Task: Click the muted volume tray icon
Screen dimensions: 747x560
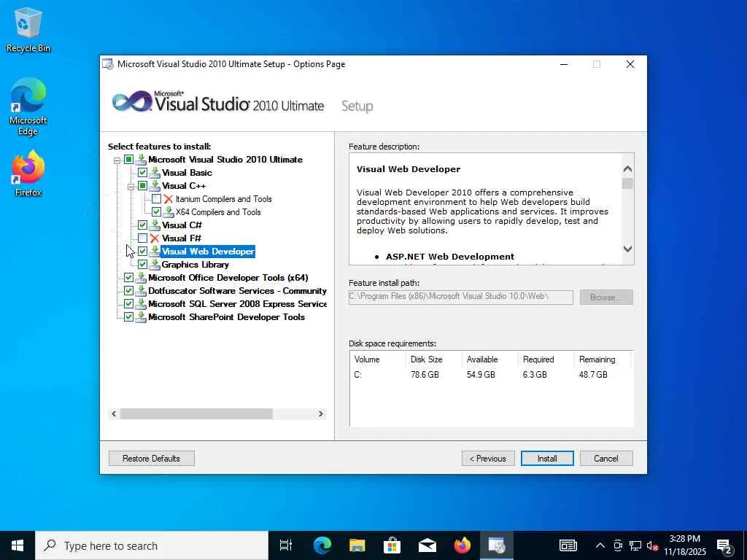Action: pyautogui.click(x=652, y=545)
